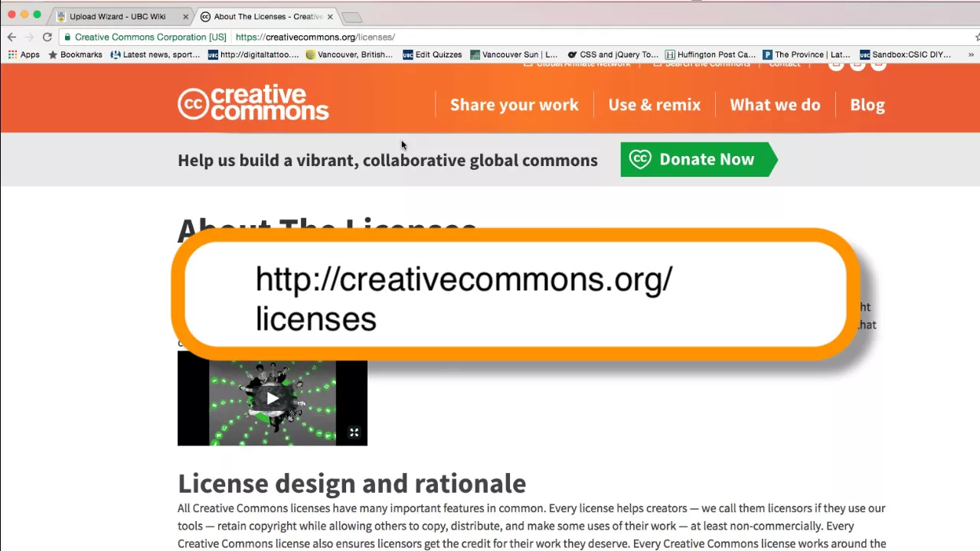Viewport: 980px width, 551px height.
Task: Close the Upload Wizard - UBC Wiki tab
Action: click(185, 16)
